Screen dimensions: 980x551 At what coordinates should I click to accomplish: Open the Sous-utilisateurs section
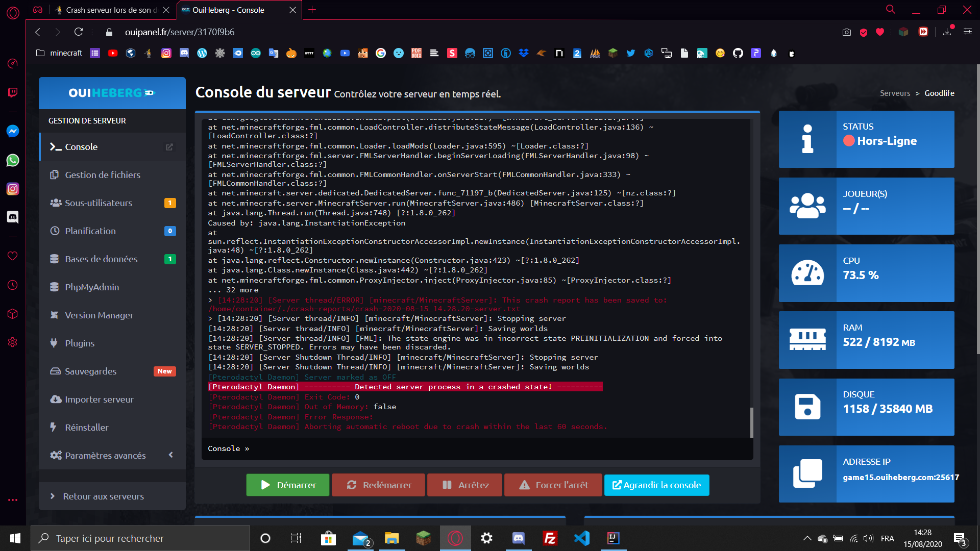[x=98, y=203]
